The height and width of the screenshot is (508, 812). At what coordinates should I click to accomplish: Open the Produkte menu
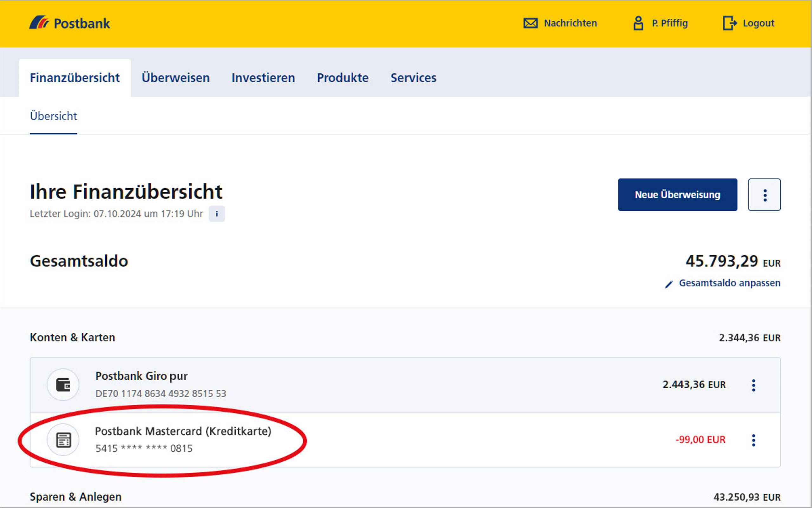343,78
